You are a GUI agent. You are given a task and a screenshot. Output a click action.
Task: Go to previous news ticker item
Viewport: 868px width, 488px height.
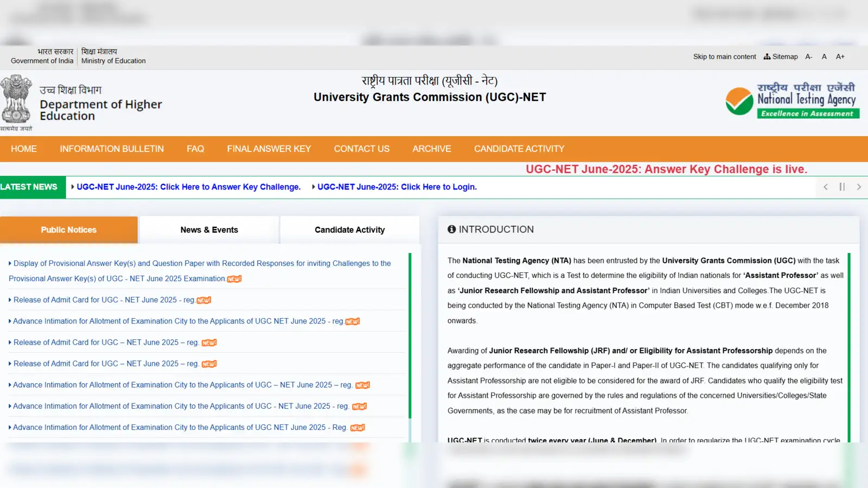[825, 187]
